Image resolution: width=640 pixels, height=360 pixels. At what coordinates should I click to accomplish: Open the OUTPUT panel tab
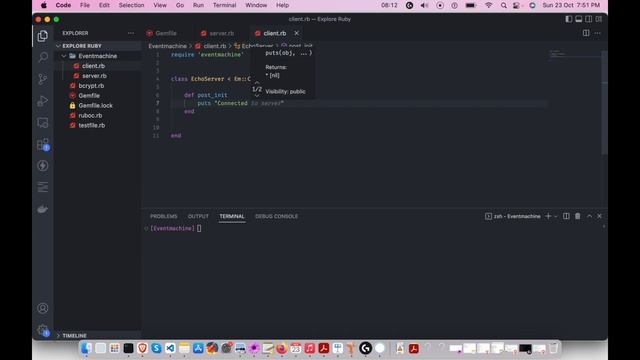[x=198, y=216]
